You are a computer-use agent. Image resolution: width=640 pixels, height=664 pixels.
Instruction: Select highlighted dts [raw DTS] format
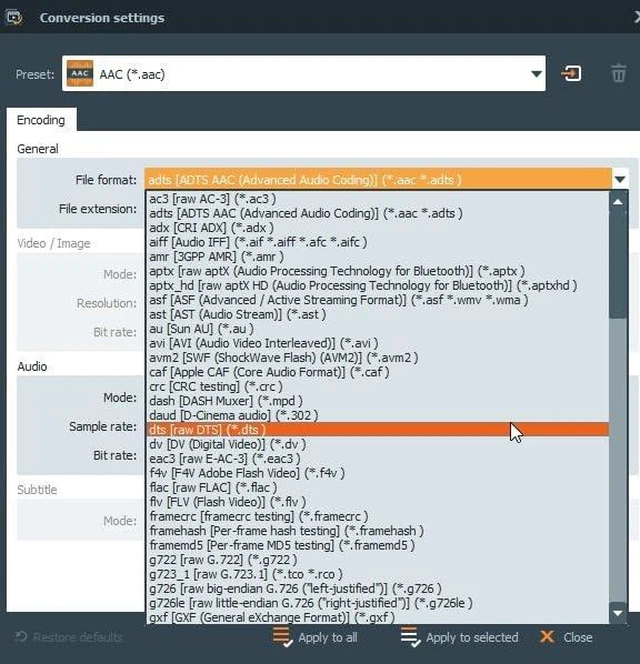tap(377, 429)
